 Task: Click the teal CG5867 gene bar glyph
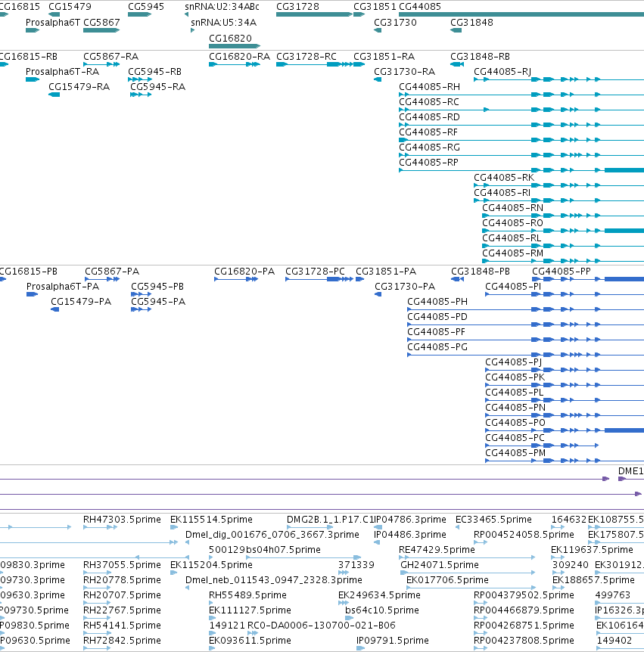point(101,30)
